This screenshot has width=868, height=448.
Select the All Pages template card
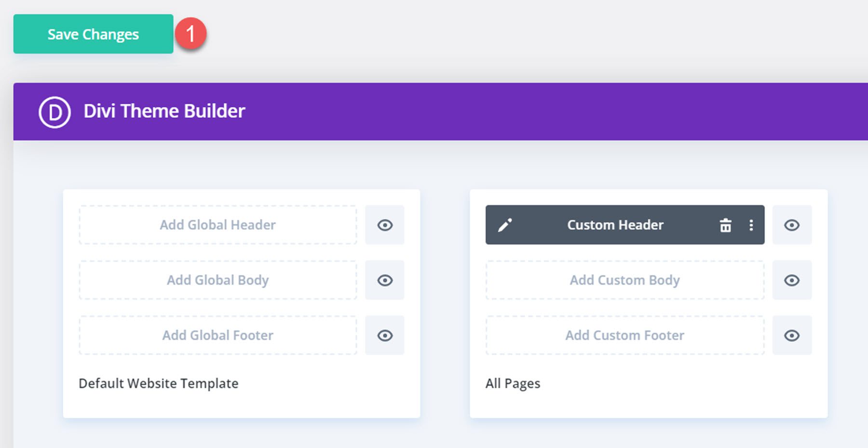click(513, 383)
